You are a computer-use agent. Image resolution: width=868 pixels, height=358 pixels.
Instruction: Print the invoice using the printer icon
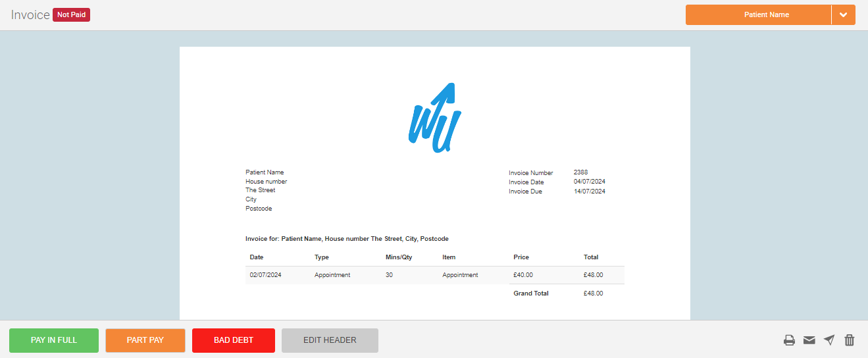789,340
